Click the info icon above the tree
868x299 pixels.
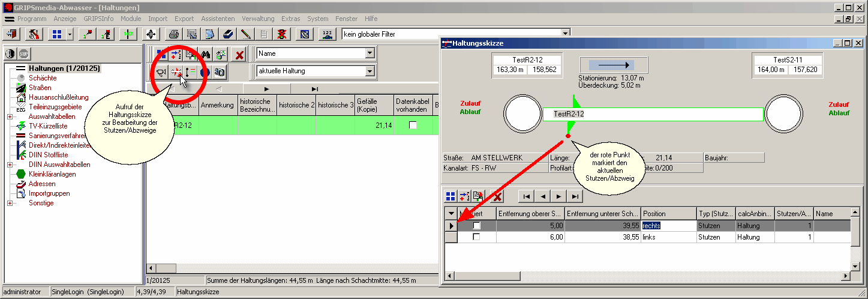[11, 54]
